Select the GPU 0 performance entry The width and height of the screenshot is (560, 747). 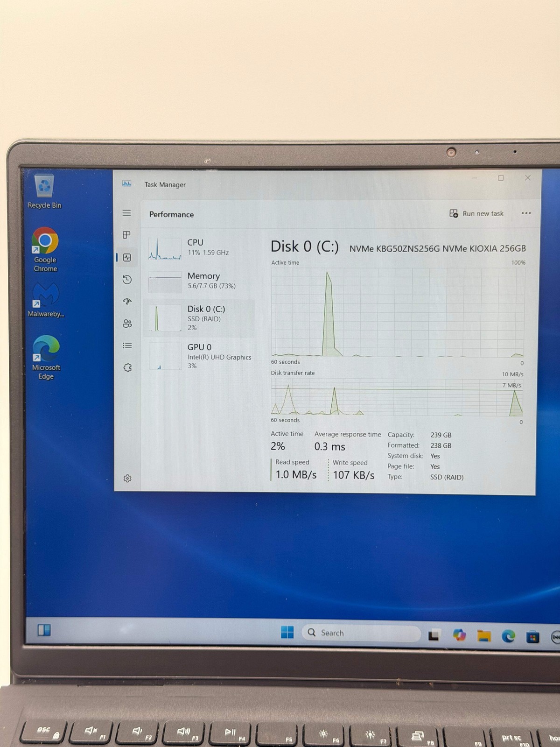click(x=199, y=356)
